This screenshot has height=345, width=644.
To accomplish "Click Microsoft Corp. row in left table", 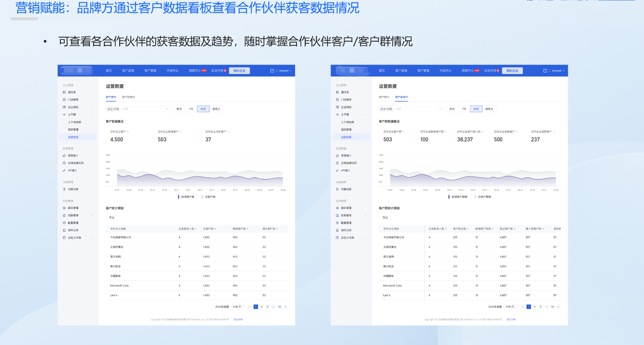I will (197, 285).
